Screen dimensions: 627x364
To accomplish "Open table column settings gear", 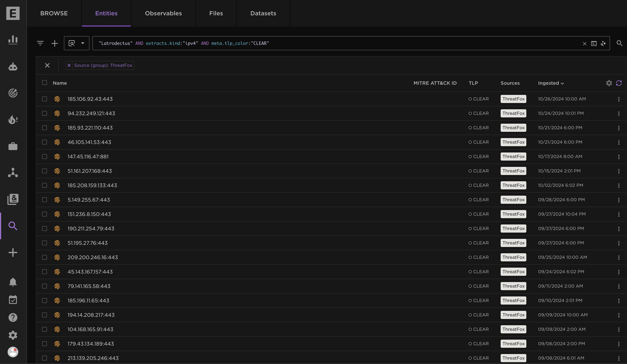I will coord(609,83).
